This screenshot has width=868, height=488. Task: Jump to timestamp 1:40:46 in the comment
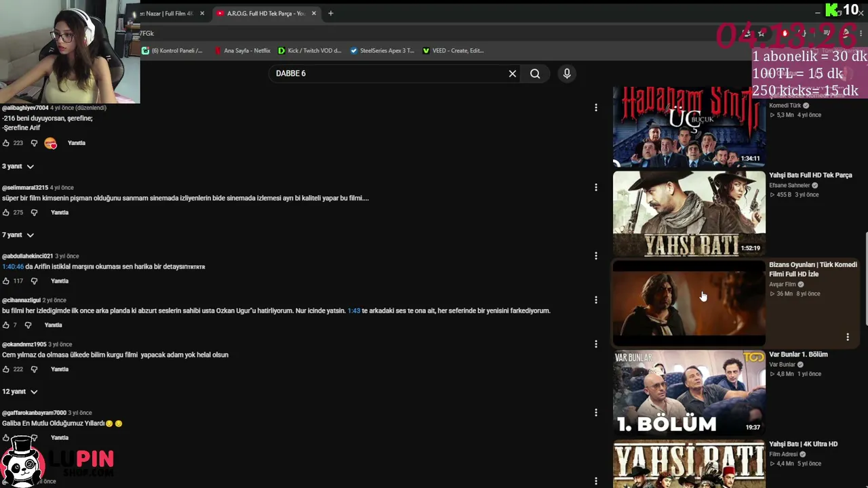point(13,267)
